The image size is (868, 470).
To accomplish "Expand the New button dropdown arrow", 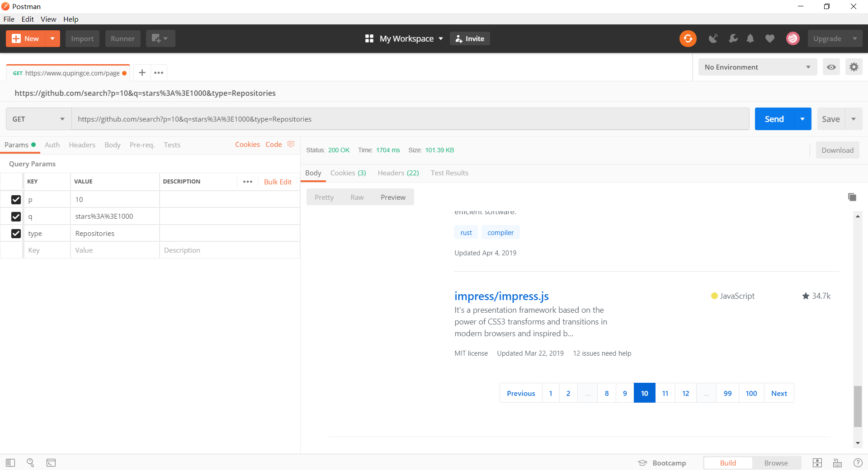I will [52, 38].
